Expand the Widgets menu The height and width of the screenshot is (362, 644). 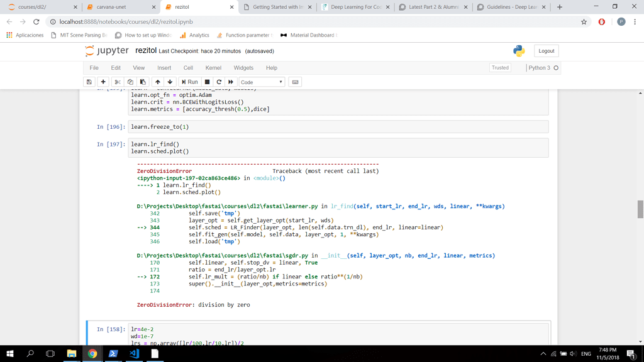point(243,68)
